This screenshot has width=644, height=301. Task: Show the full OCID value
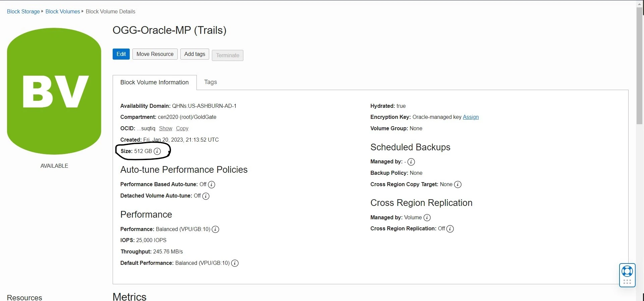click(x=165, y=129)
